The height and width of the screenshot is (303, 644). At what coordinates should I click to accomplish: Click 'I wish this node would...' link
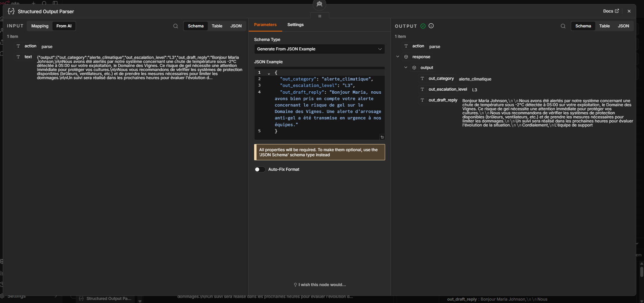319,285
